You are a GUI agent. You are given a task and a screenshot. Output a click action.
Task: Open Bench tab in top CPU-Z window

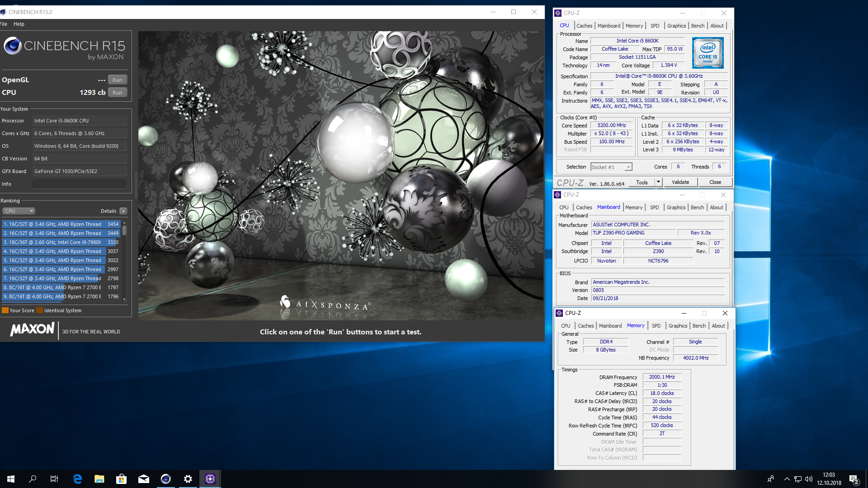coord(698,26)
